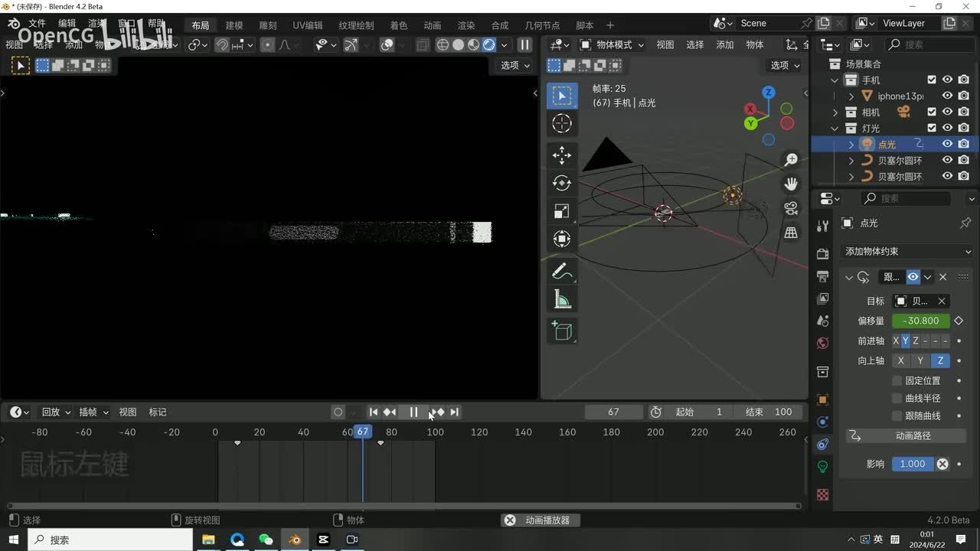The width and height of the screenshot is (980, 551).
Task: Hide the 点光 object in outliner
Action: point(947,144)
